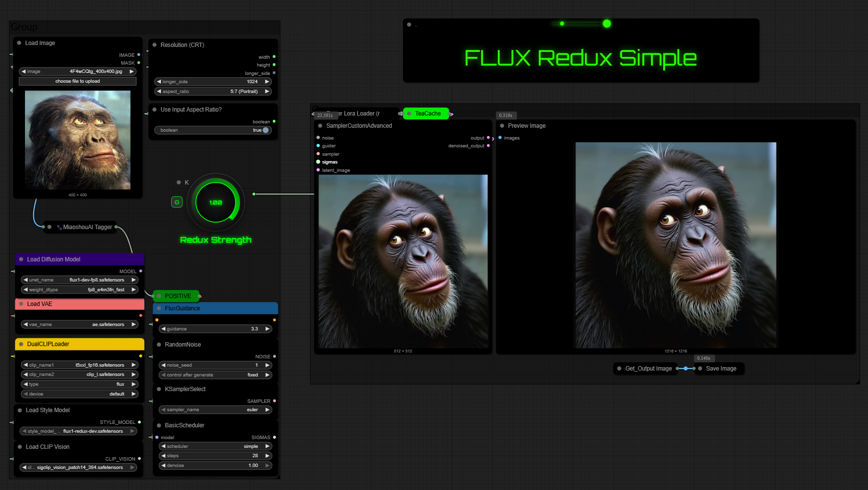868x490 pixels.
Task: Click the dot beside Use Input Aspect Ratio?
Action: (155, 110)
